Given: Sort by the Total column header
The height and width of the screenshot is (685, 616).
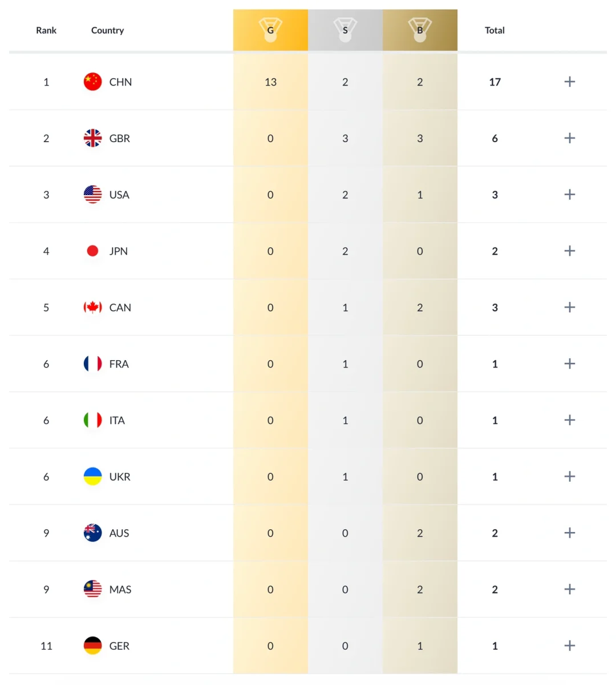Looking at the screenshot, I should pyautogui.click(x=495, y=30).
